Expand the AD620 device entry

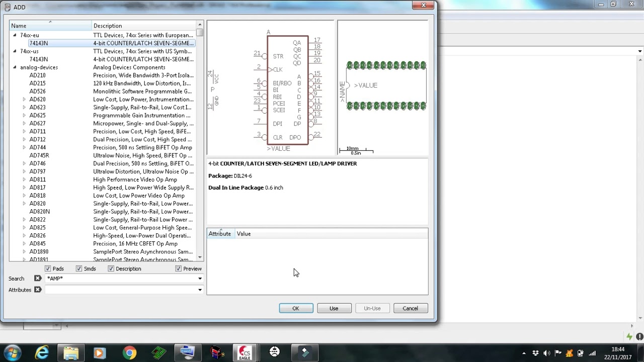click(x=24, y=100)
